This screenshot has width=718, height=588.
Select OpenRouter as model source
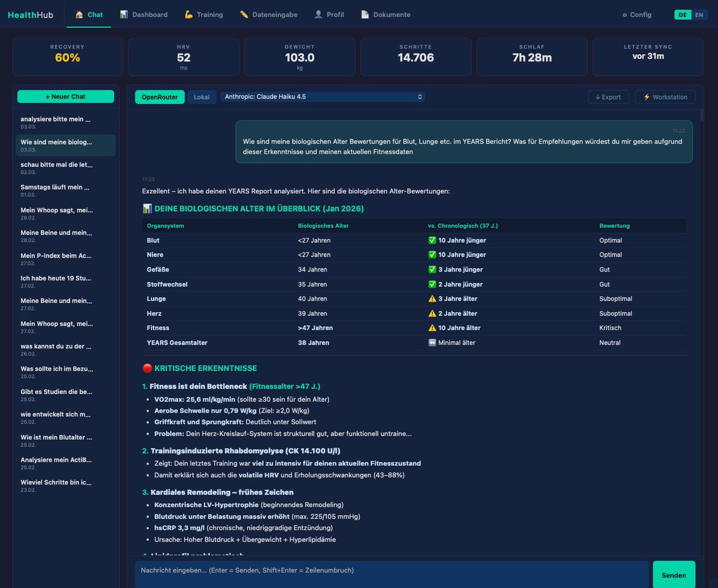pos(160,97)
